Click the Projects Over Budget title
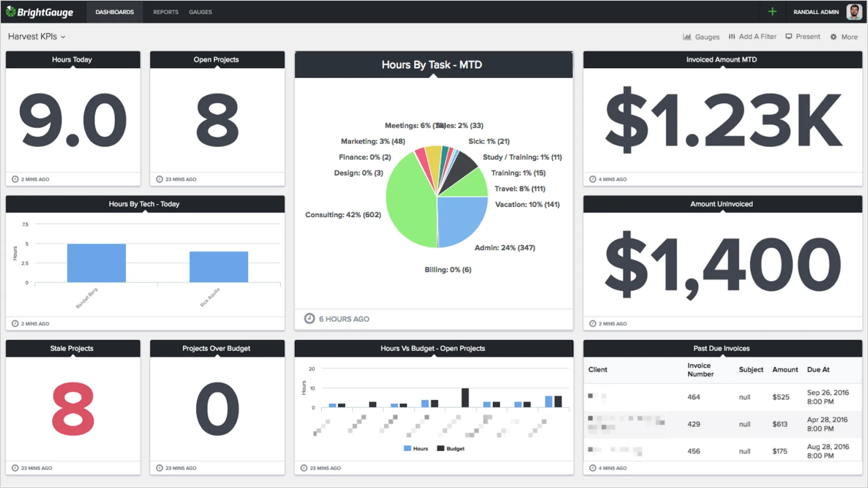 [216, 349]
